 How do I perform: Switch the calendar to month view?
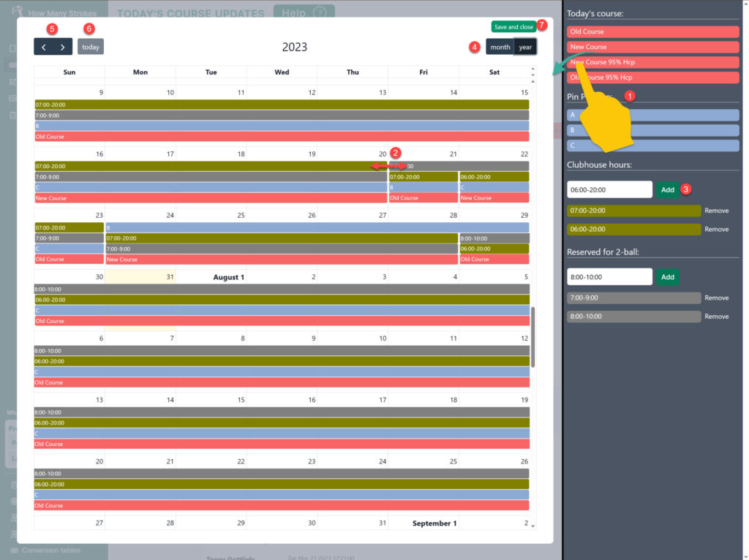[500, 46]
